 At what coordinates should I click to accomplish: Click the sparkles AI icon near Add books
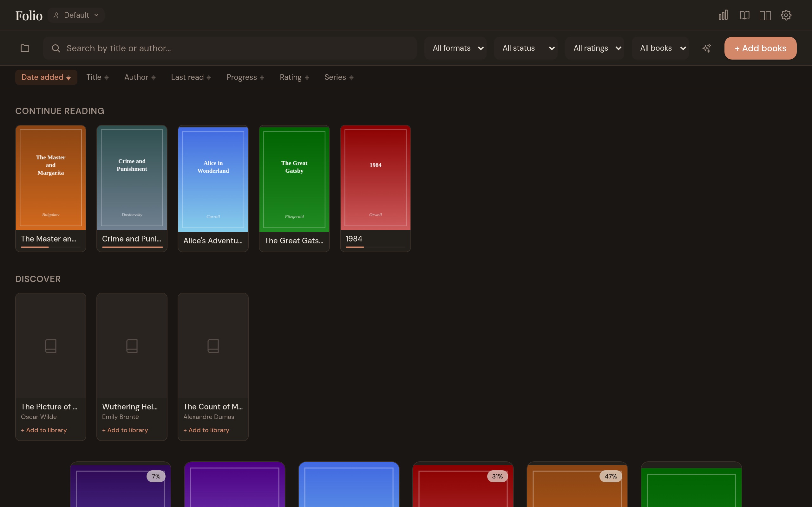coord(707,48)
